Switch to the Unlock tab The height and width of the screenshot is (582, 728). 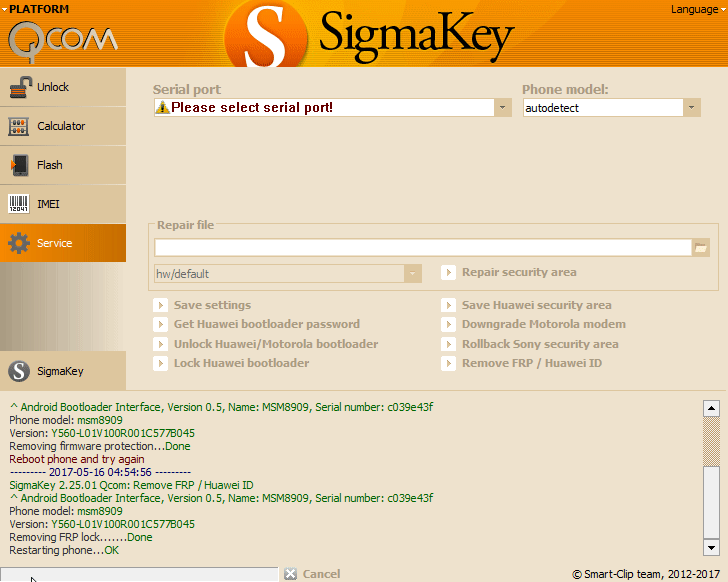[x=63, y=87]
